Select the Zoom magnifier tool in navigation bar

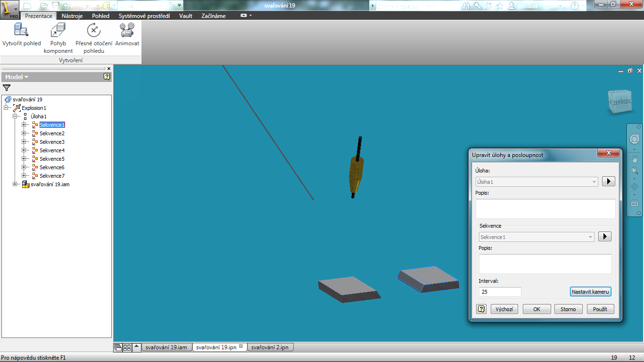634,172
